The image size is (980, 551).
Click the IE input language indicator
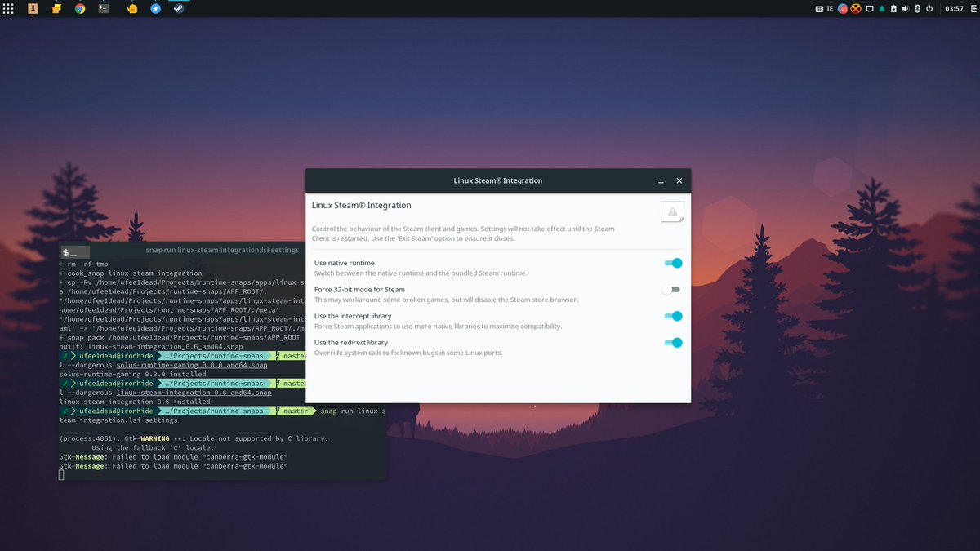click(831, 8)
